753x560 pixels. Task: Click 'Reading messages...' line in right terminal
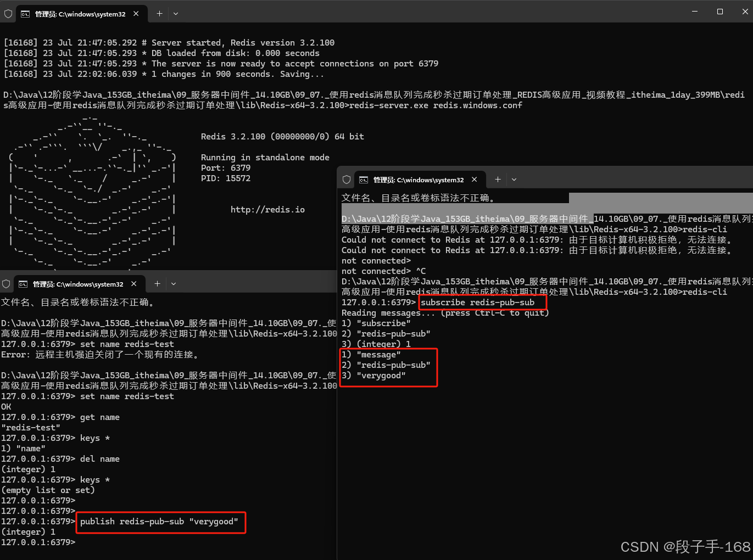coord(445,313)
